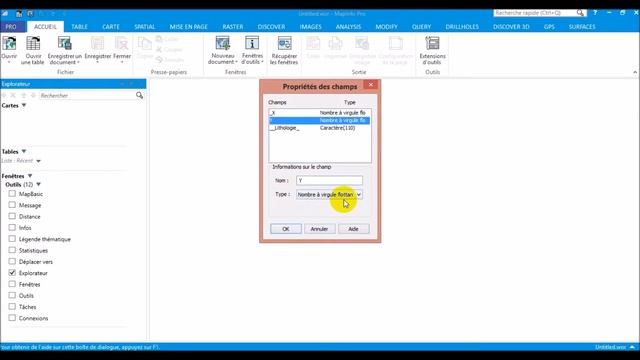Image resolution: width=640 pixels, height=360 pixels.
Task: Click the help question mark in title bar
Action: click(595, 13)
